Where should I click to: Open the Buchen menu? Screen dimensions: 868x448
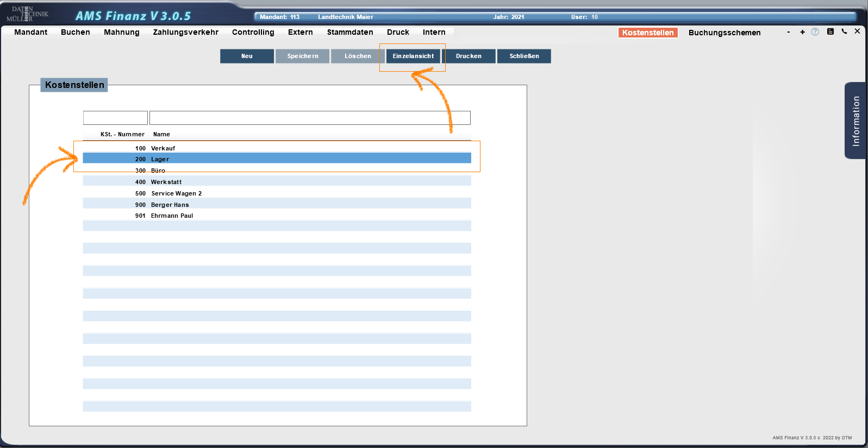75,32
